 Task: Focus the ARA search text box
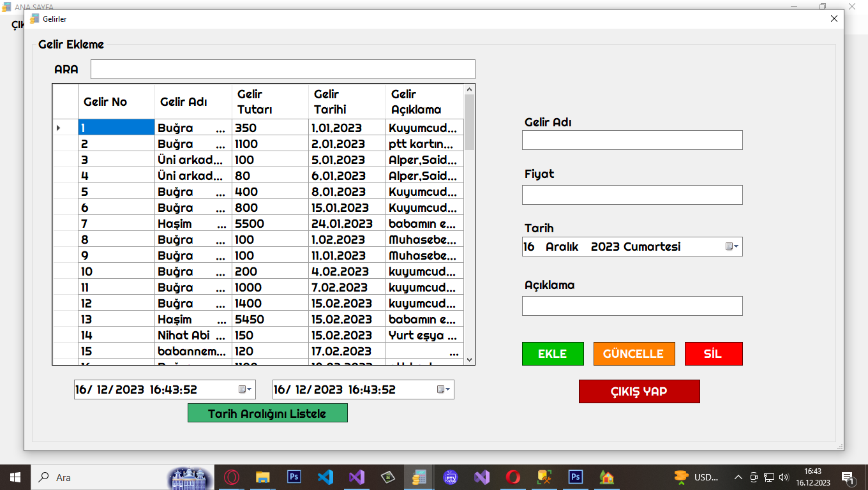pyautogui.click(x=283, y=70)
